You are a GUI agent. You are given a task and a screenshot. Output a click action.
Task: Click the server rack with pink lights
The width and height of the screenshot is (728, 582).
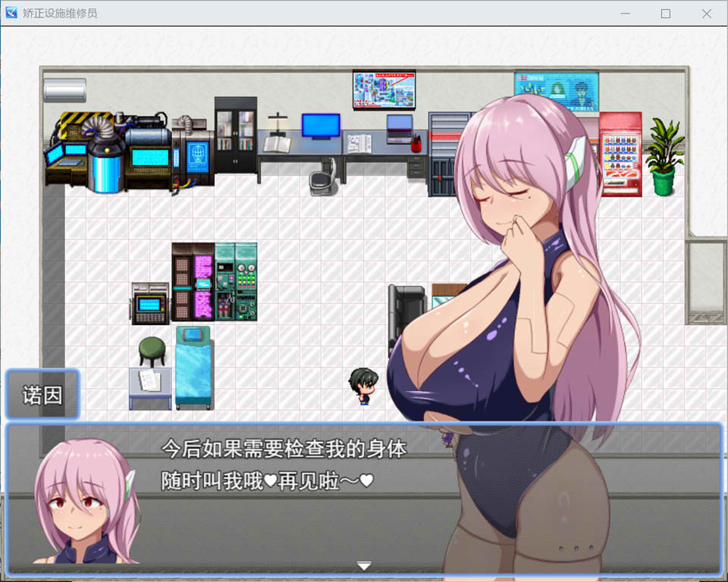193,282
